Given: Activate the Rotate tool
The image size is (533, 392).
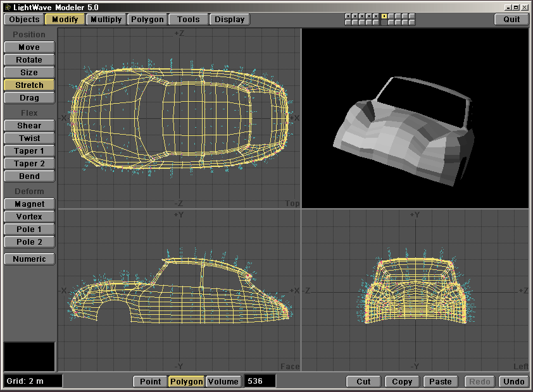Looking at the screenshot, I should [29, 60].
